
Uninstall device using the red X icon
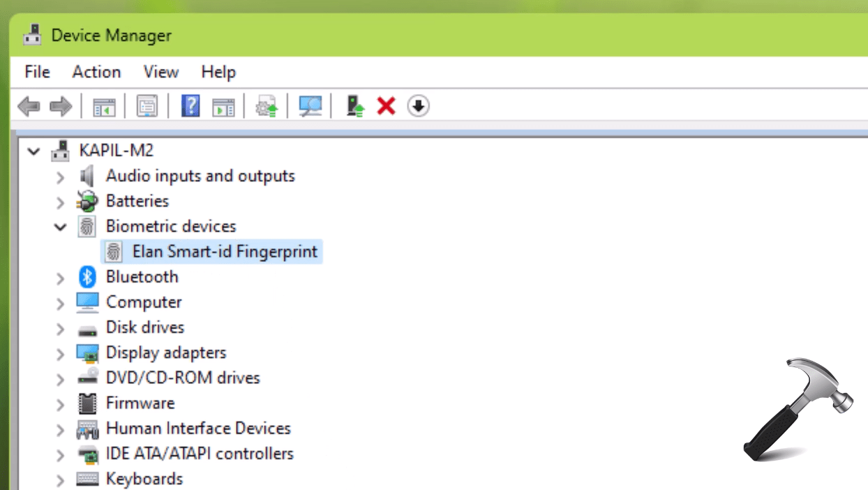click(x=386, y=105)
